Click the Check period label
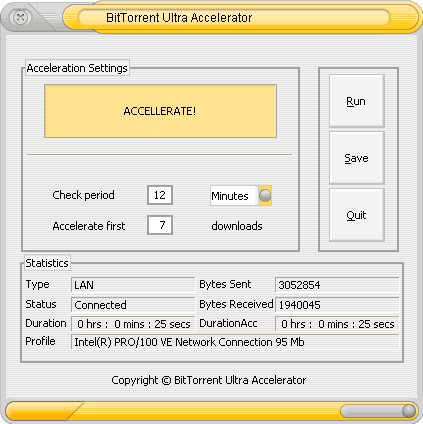The width and height of the screenshot is (423, 424). [83, 195]
